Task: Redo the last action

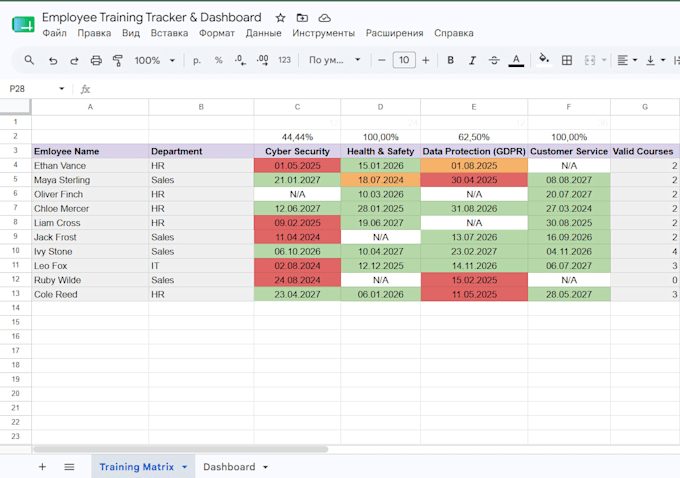Action: 74,60
